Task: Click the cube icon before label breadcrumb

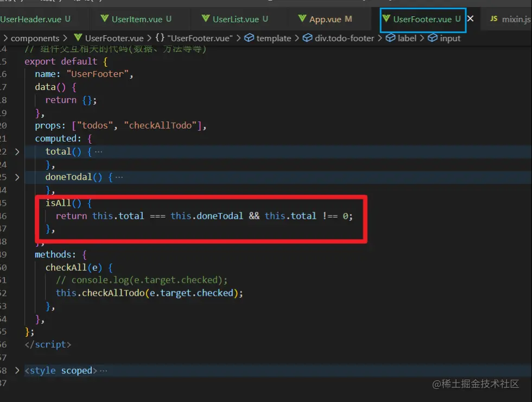Action: click(390, 37)
